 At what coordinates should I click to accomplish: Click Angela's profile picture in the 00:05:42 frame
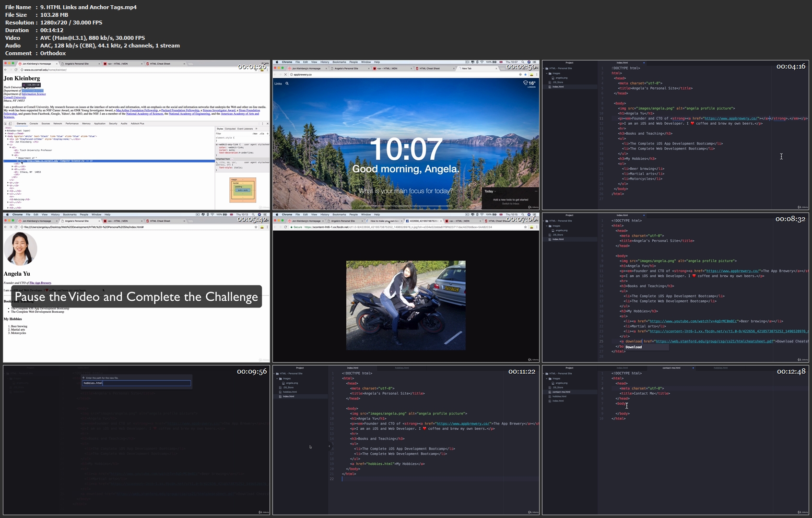[20, 248]
